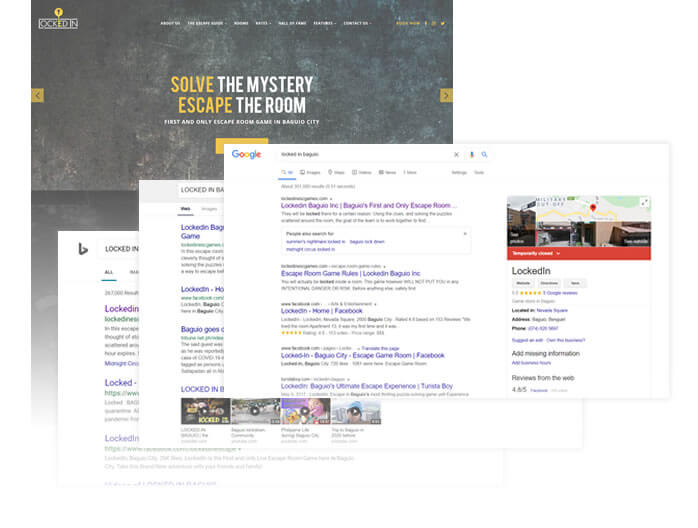Switch to Google Maps tab
The image size is (698, 528).
pyautogui.click(x=336, y=173)
